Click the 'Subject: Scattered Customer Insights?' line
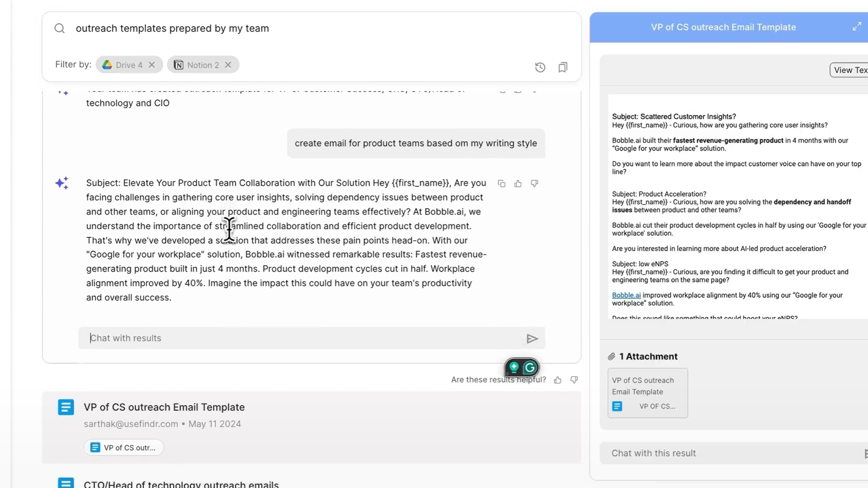This screenshot has height=488, width=868. click(674, 117)
